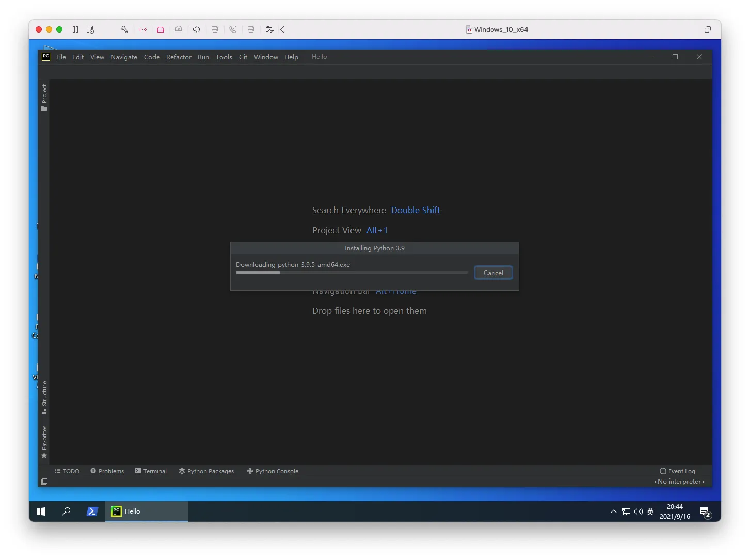Screen dimensions: 750x560
Task: Open the No interpreter selector
Action: pos(679,482)
